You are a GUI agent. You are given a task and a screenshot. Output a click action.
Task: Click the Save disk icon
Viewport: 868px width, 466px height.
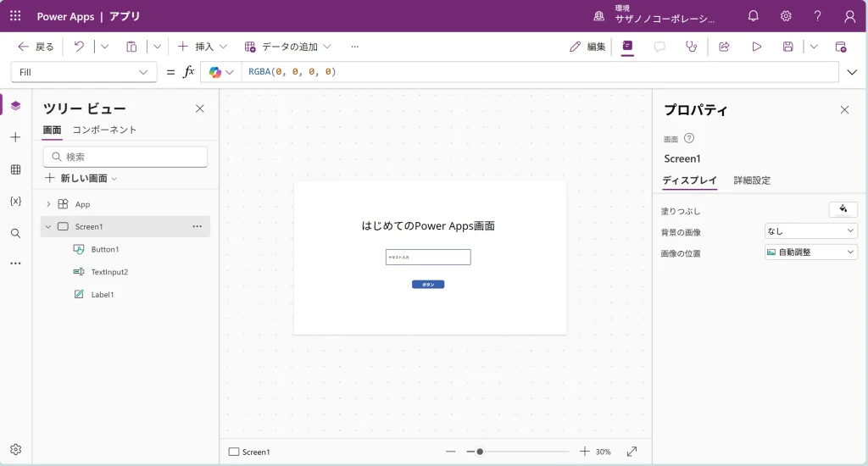point(787,47)
